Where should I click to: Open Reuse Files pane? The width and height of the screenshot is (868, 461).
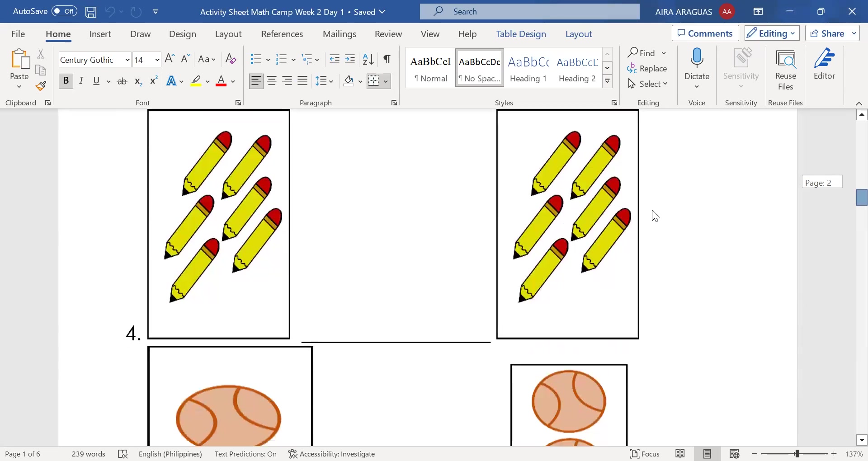785,70
